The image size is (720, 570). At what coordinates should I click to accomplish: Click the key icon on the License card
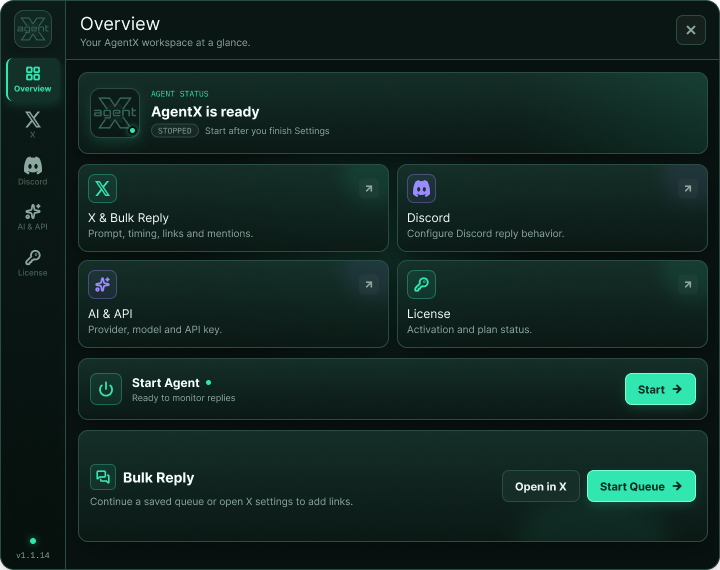421,284
